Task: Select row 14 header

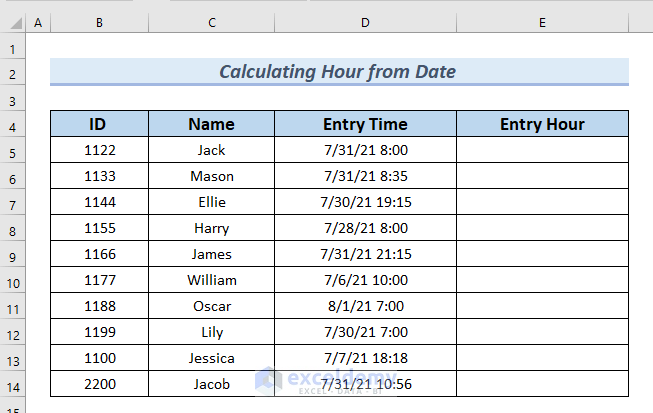Action: click(13, 385)
